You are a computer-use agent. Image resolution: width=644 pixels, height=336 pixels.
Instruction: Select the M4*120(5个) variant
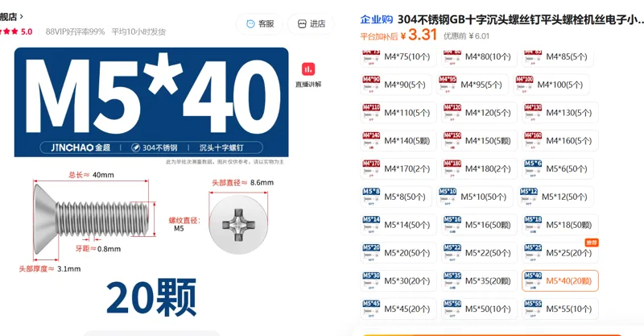pyautogui.click(x=479, y=113)
